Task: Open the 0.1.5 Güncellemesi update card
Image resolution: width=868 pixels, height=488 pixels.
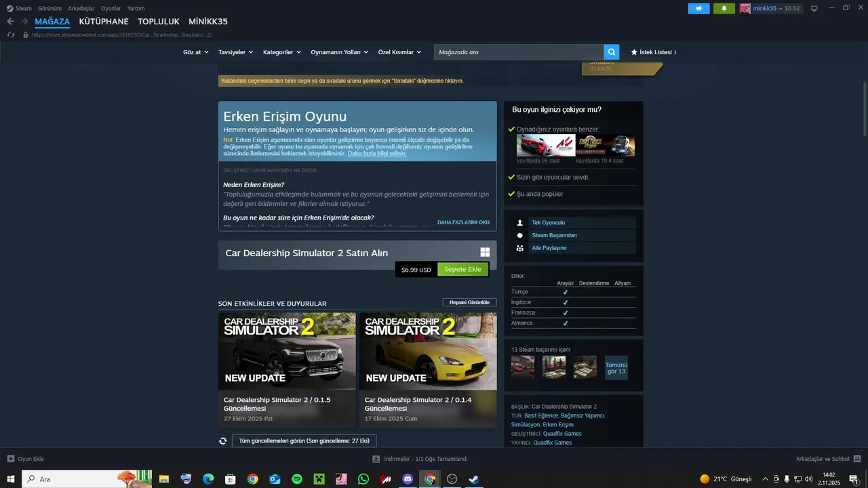Action: [x=287, y=370]
